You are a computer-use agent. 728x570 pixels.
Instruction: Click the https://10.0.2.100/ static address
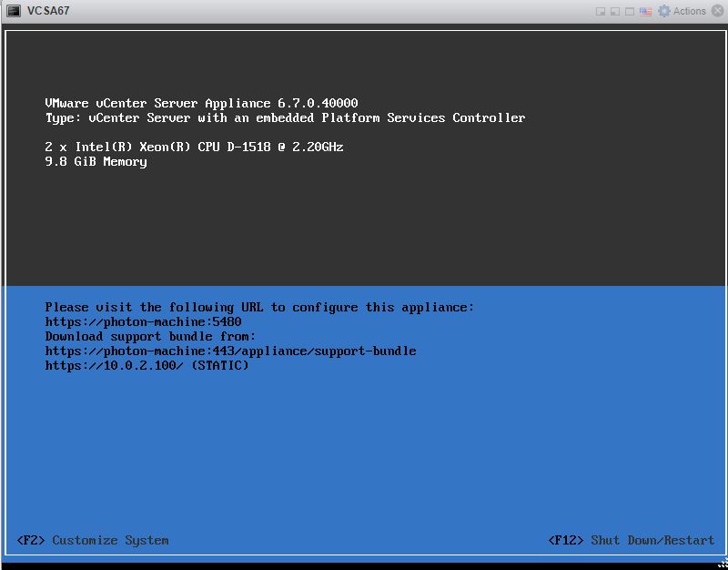(147, 365)
